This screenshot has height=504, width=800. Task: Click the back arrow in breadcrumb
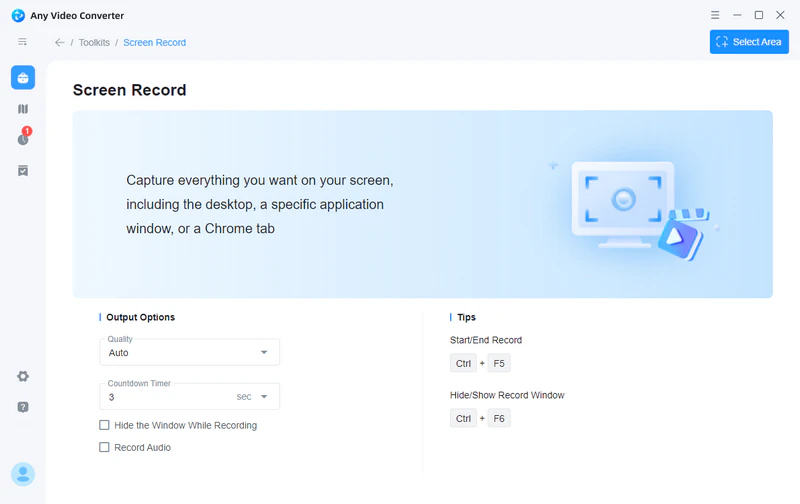tap(60, 42)
